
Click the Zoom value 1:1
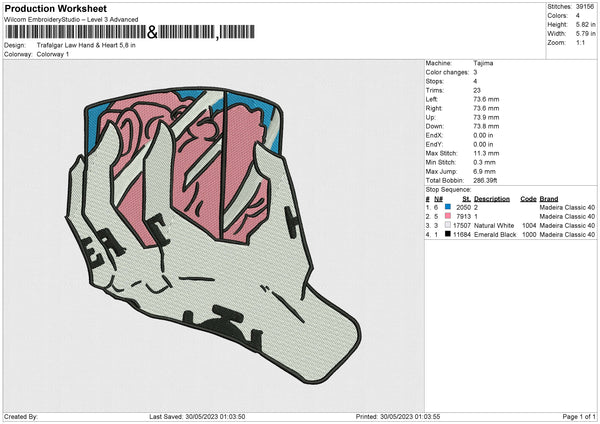click(580, 42)
